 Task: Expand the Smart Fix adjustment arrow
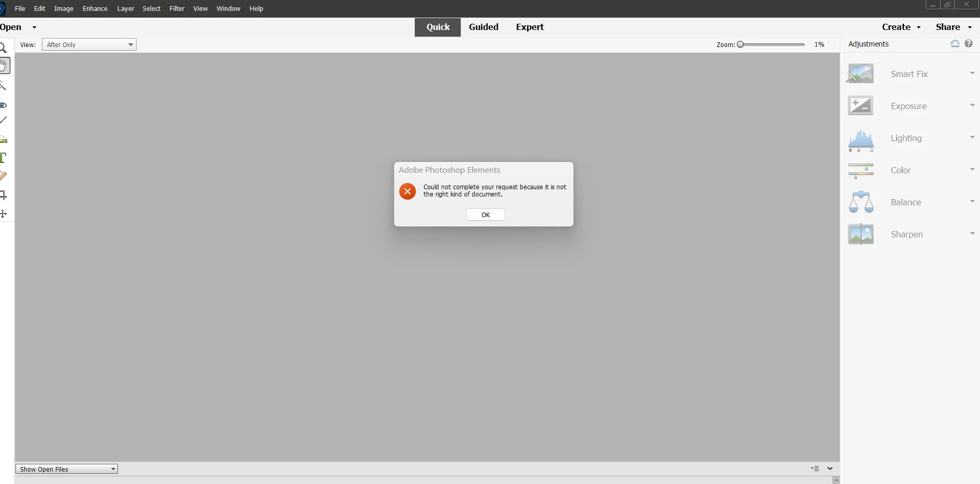[x=972, y=73]
